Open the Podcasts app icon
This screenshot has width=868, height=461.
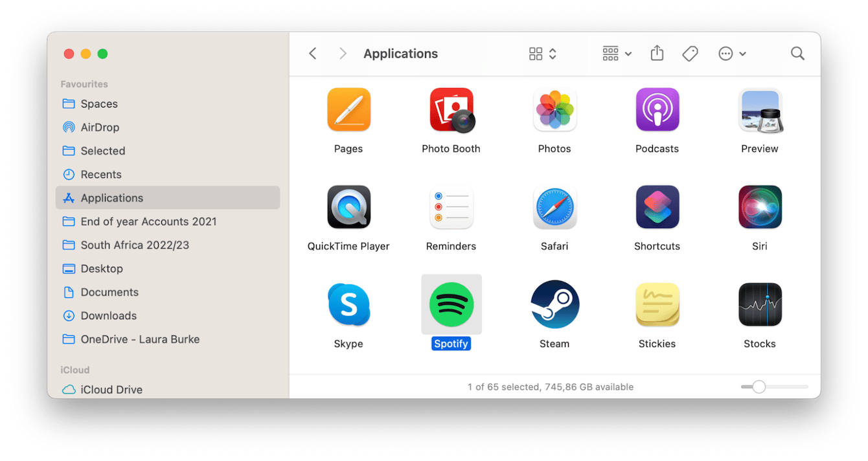point(657,110)
